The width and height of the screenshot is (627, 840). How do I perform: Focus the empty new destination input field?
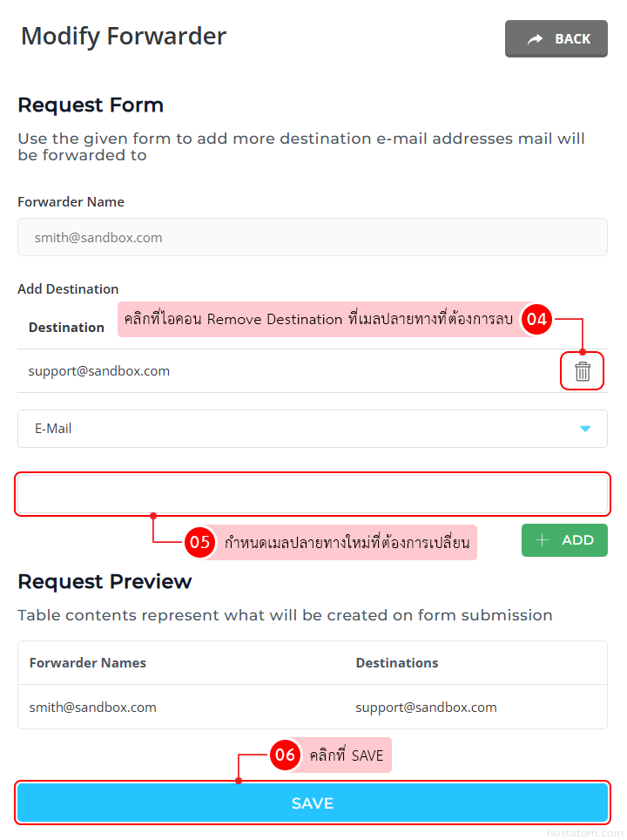click(x=312, y=494)
